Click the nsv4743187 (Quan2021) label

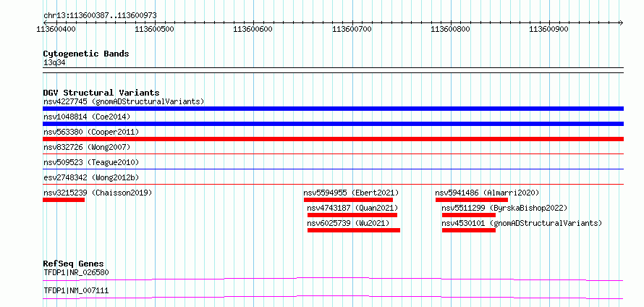pos(353,208)
